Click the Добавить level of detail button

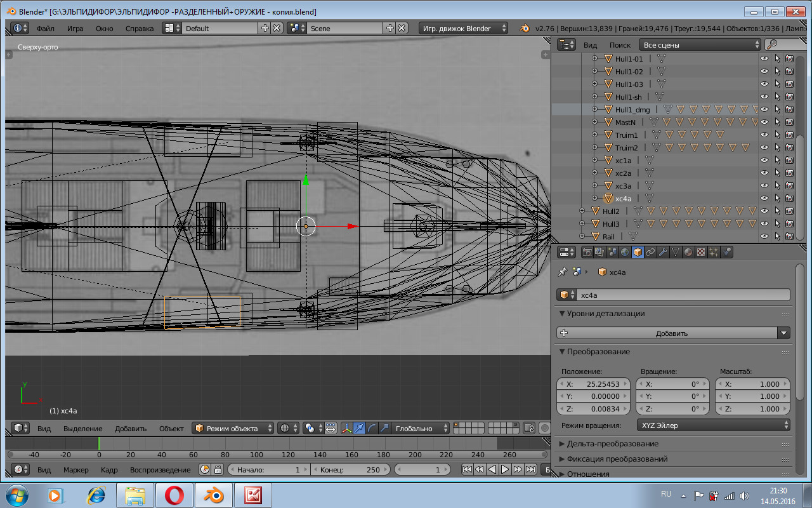(672, 333)
